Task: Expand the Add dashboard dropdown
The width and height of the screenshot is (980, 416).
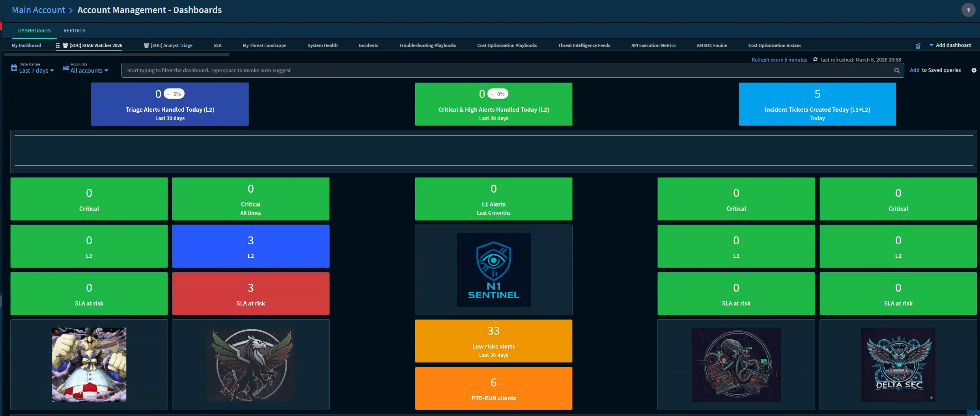Action: coord(950,45)
